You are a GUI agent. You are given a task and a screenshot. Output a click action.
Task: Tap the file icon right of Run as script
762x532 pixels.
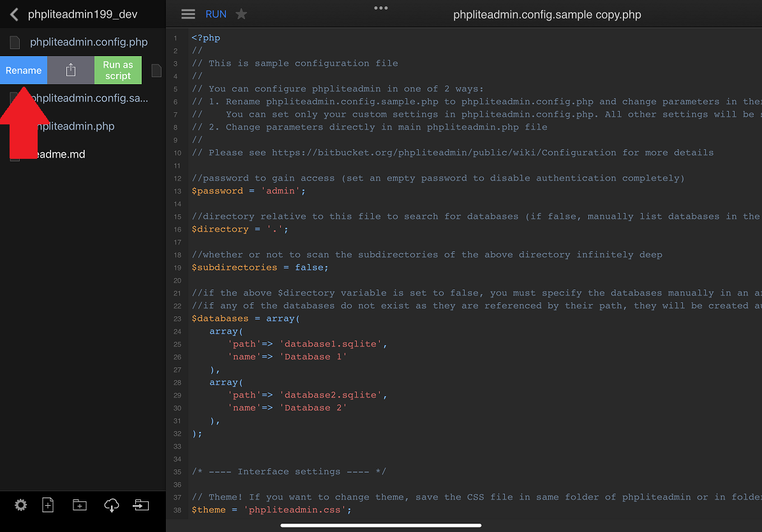pos(156,70)
